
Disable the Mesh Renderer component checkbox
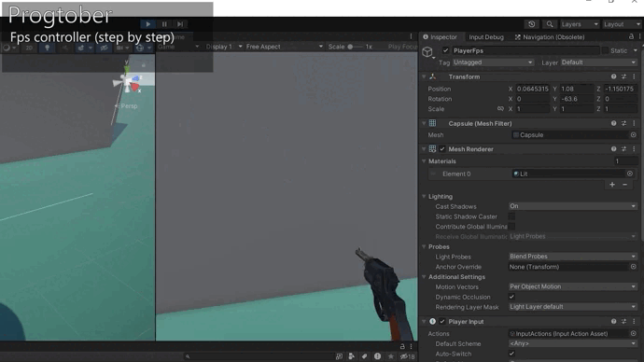pos(442,149)
